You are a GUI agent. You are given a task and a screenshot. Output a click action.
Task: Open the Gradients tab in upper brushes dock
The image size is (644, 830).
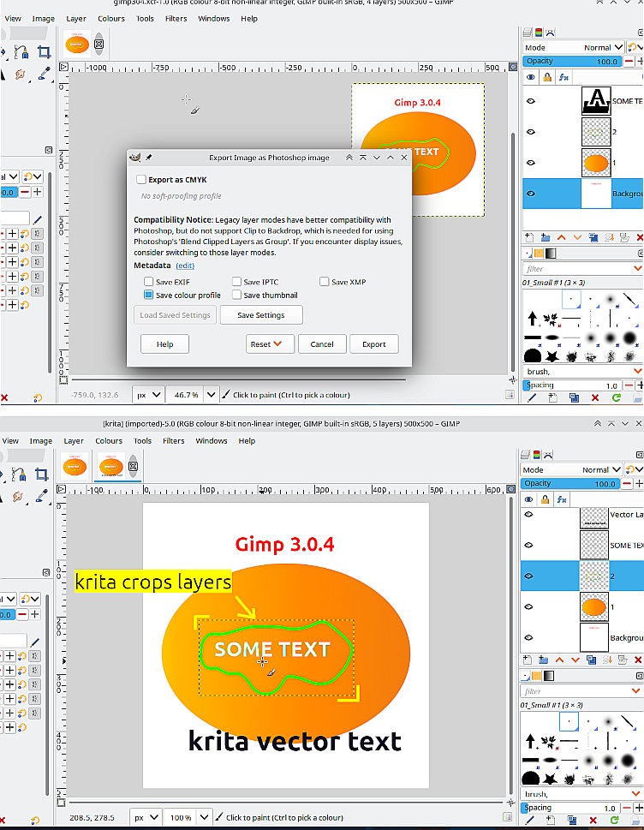pos(551,254)
